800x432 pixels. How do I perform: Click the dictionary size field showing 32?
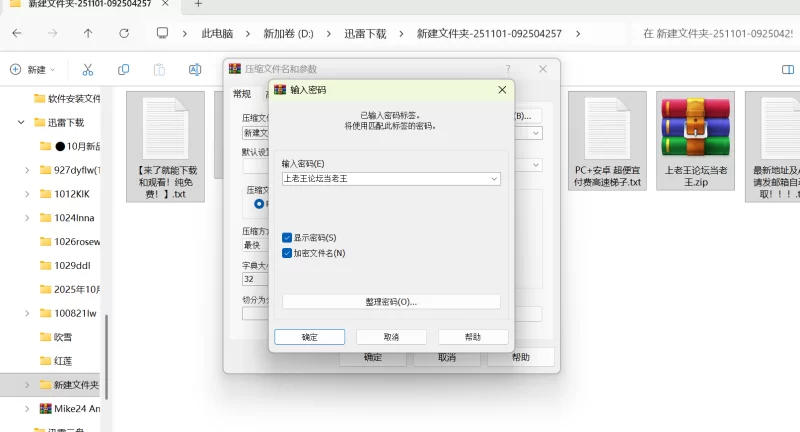(255, 279)
